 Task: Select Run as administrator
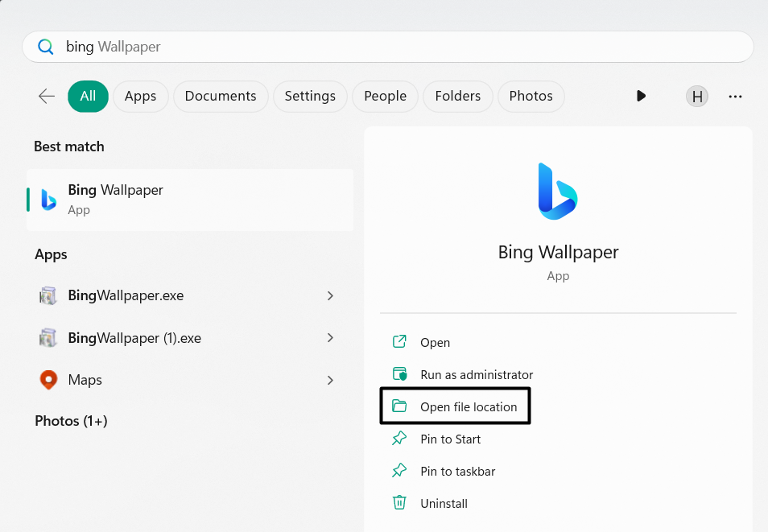click(476, 375)
